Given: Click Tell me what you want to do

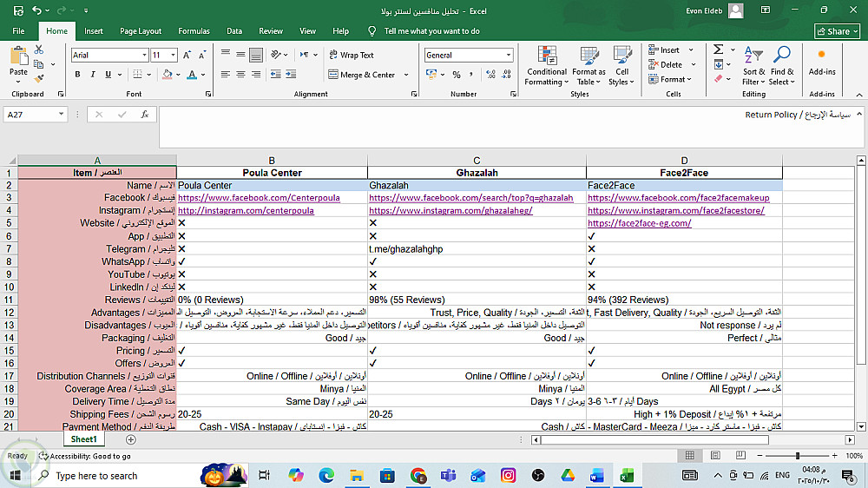Looking at the screenshot, I should click(431, 31).
